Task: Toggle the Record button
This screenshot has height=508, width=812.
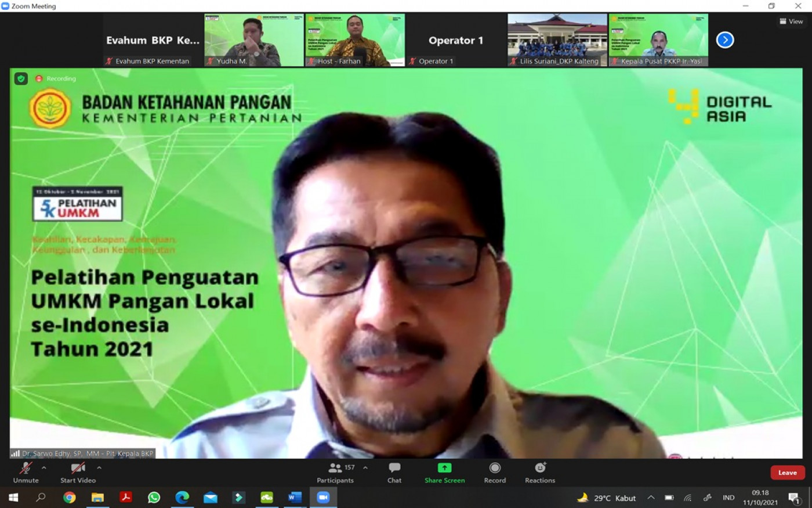Action: [495, 471]
